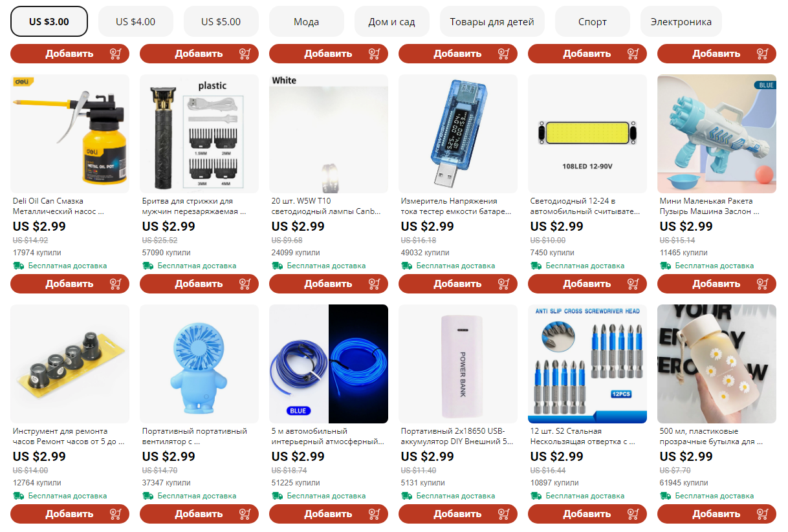Click the free delivery truck icon under the hair trimmer

coord(148,266)
